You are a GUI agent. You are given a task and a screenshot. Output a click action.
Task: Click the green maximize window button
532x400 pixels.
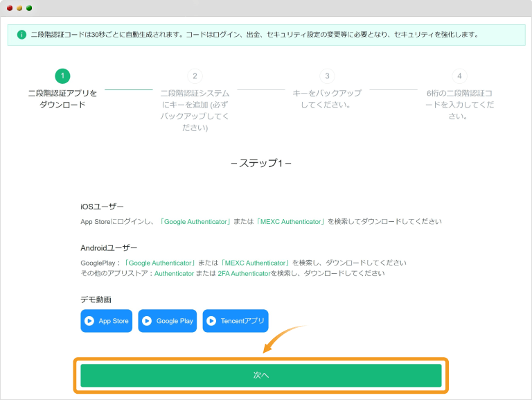29,8
